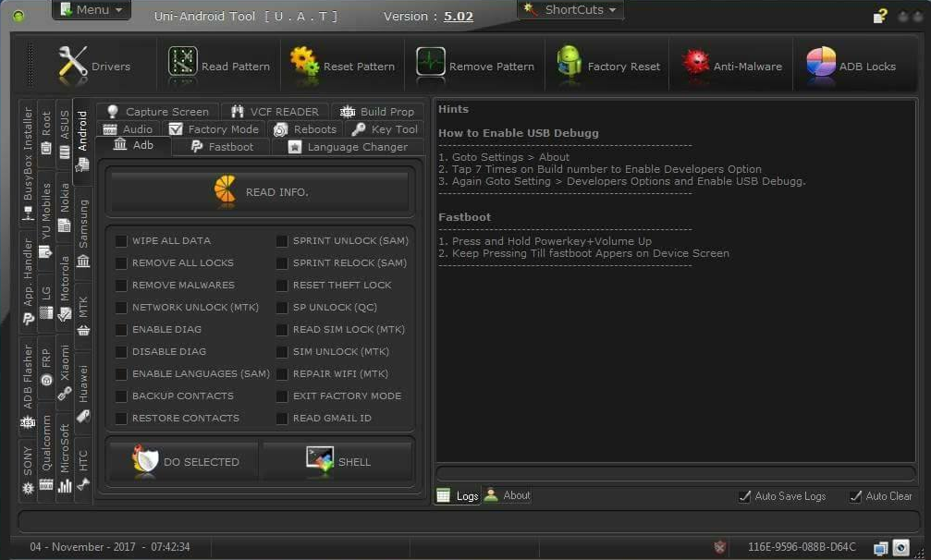The height and width of the screenshot is (560, 931).
Task: Click the progress bar under hints
Action: [676, 473]
